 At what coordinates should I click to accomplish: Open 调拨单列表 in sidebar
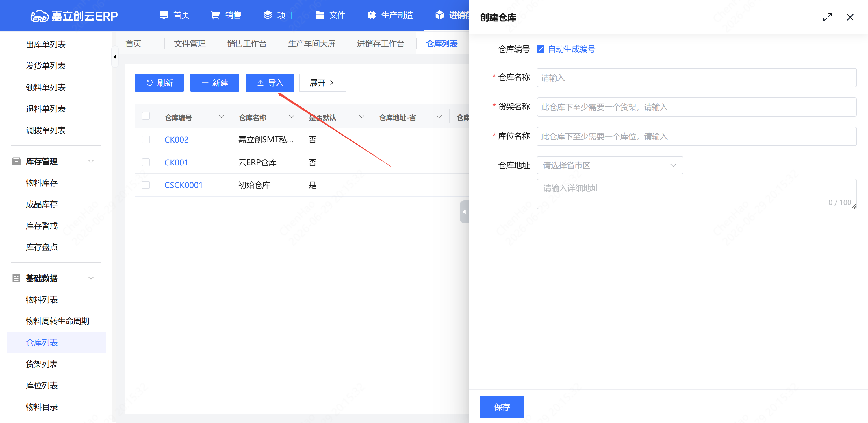tap(45, 130)
